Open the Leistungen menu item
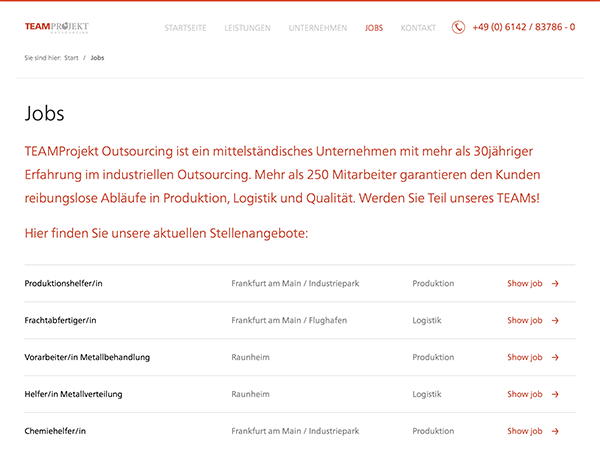Screen dimensions: 600x456 point(247,28)
